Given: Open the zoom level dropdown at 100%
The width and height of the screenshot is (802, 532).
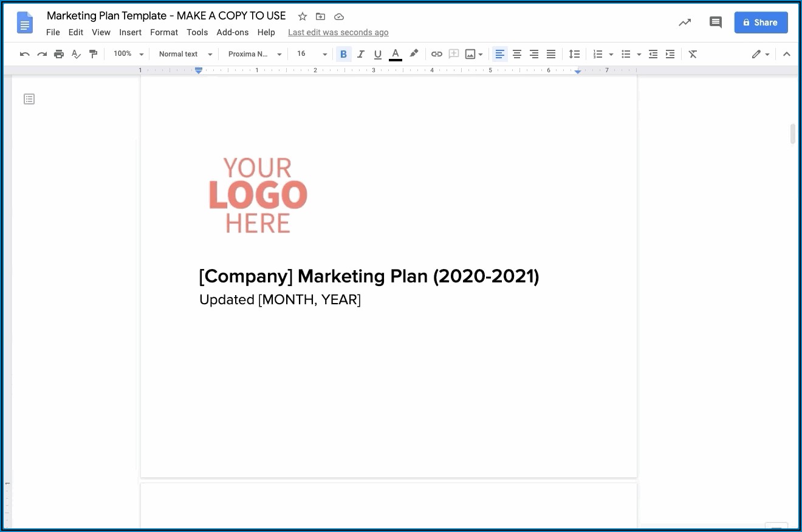Looking at the screenshot, I should click(128, 54).
